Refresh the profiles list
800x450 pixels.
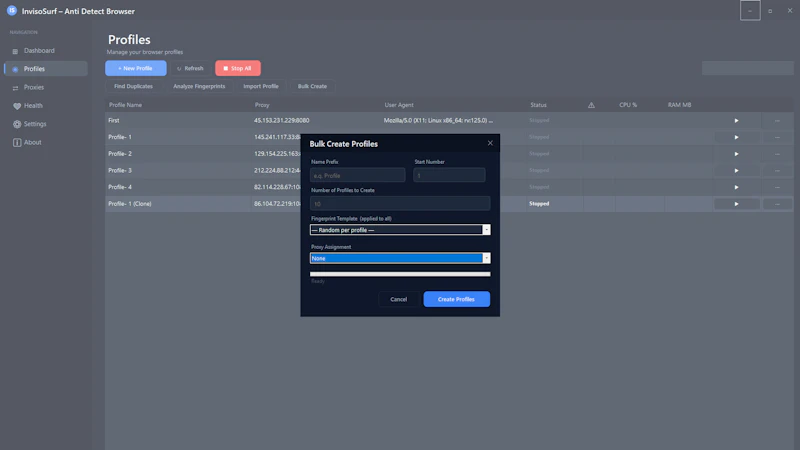pos(190,68)
